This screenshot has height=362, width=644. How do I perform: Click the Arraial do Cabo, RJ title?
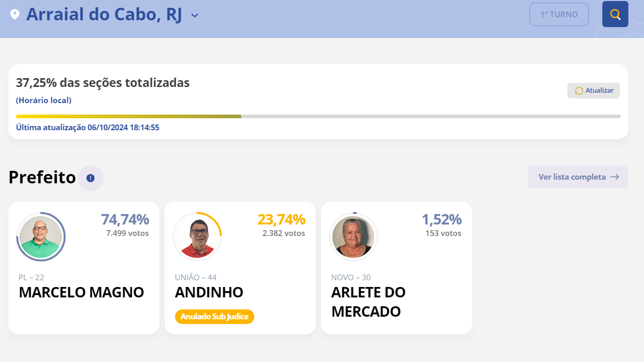(104, 15)
